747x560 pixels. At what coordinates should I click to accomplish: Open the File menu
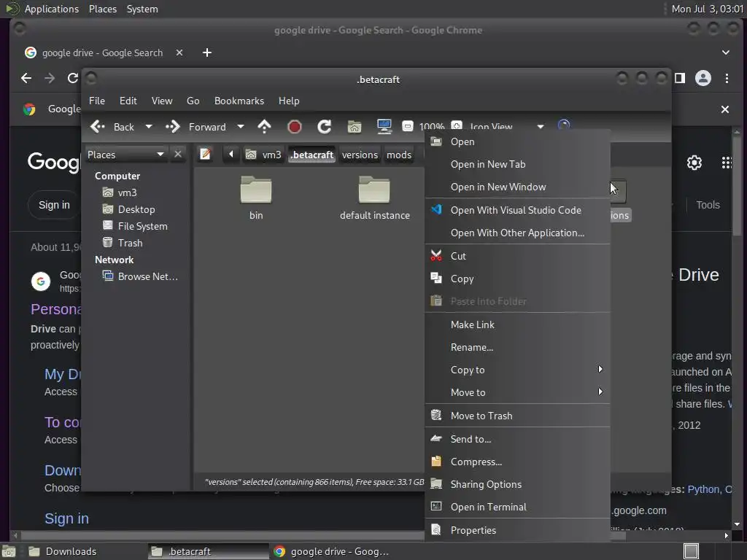click(97, 101)
